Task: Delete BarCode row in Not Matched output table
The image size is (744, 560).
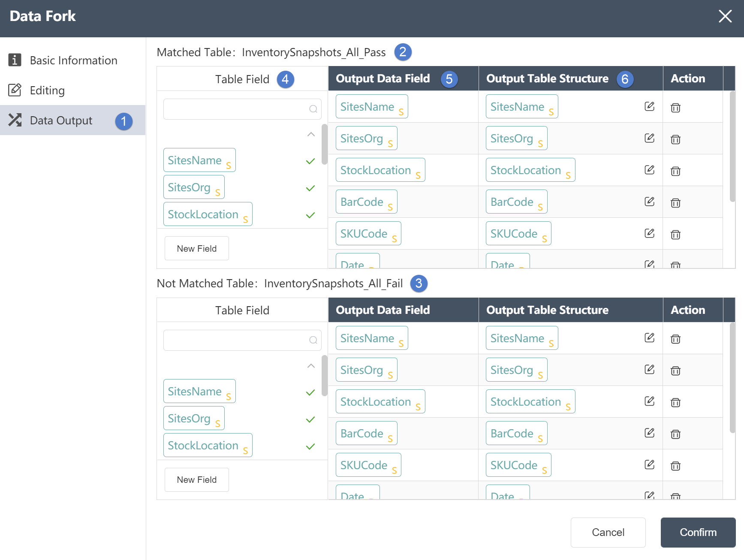Action: [675, 434]
